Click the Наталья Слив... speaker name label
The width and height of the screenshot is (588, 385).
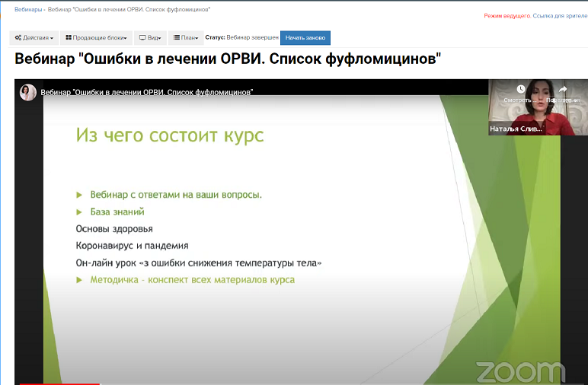coord(516,129)
